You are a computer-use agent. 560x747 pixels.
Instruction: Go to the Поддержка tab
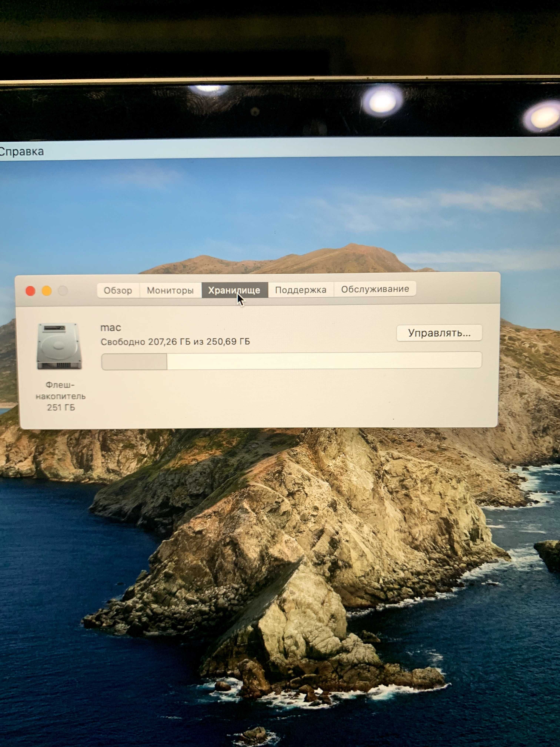tap(301, 290)
